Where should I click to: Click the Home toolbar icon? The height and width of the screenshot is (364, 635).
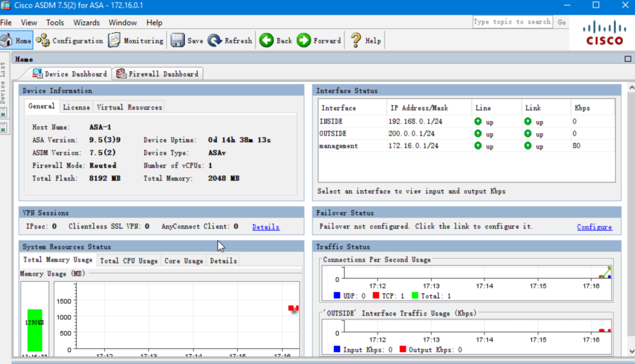[x=7, y=40]
